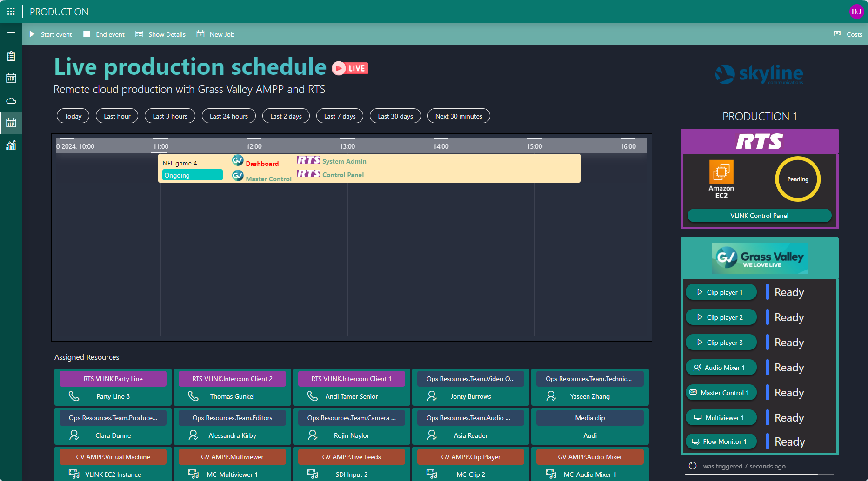
Task: Click person icon for Rojin Naylor
Action: click(313, 435)
